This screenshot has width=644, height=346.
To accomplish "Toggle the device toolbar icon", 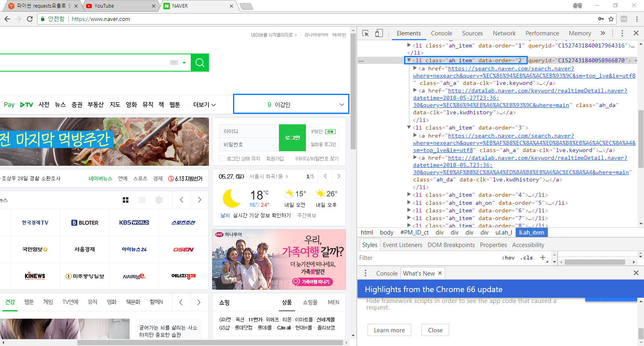I will pyautogui.click(x=379, y=33).
